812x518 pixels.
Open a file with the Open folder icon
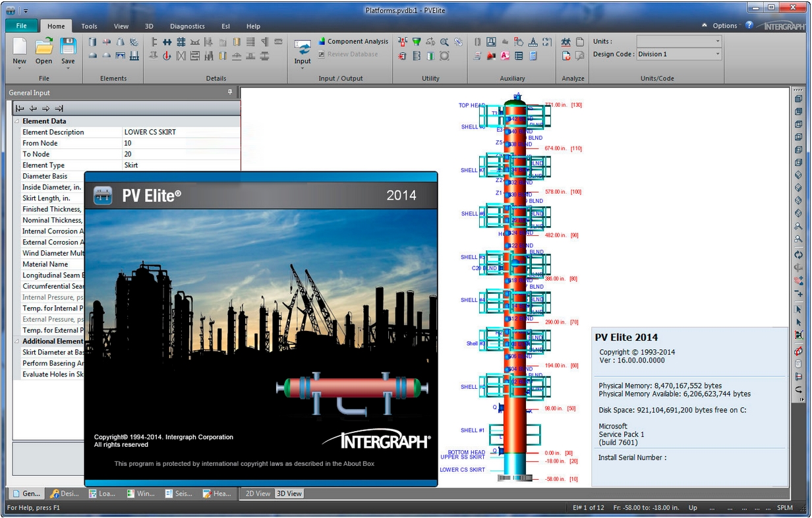pos(44,46)
